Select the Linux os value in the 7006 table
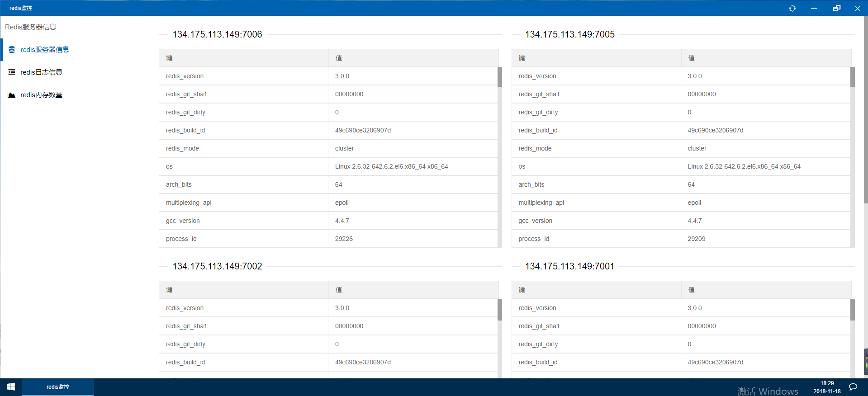Viewport: 868px width, 396px height. click(392, 166)
